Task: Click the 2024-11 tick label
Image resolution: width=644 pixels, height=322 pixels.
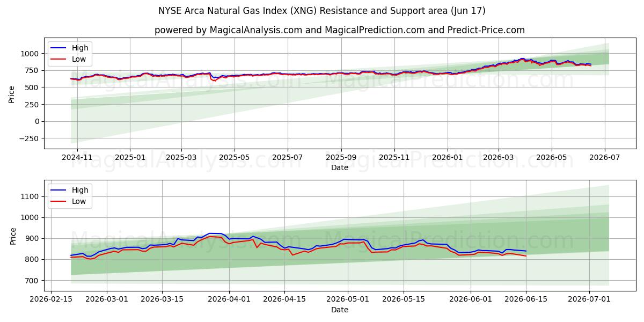Action: (x=77, y=157)
